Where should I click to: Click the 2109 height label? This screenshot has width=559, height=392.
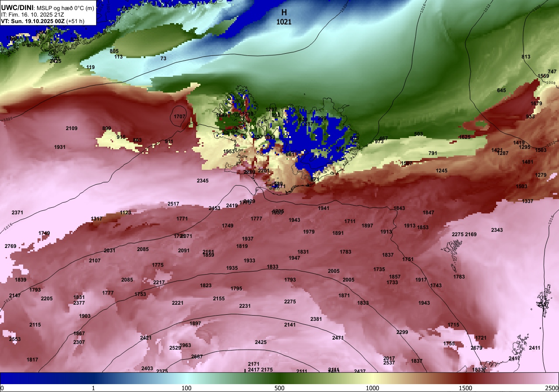(72, 128)
